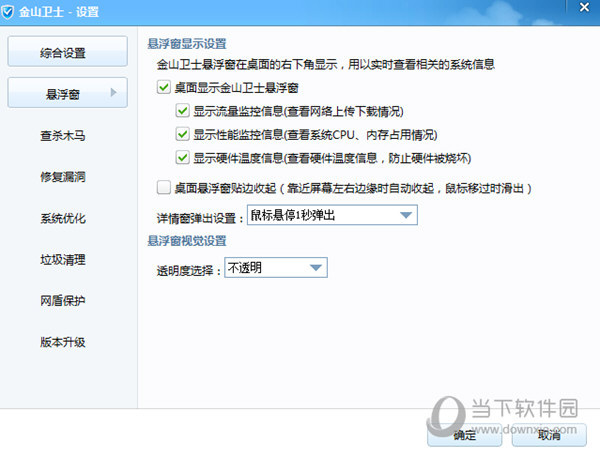The image size is (600, 457).
Task: Turn off 显示硬件温度信息 checkbox
Action: point(182,157)
